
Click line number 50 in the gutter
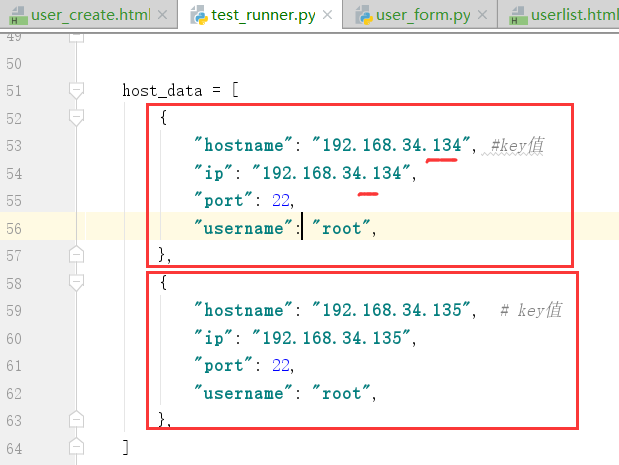pos(14,64)
